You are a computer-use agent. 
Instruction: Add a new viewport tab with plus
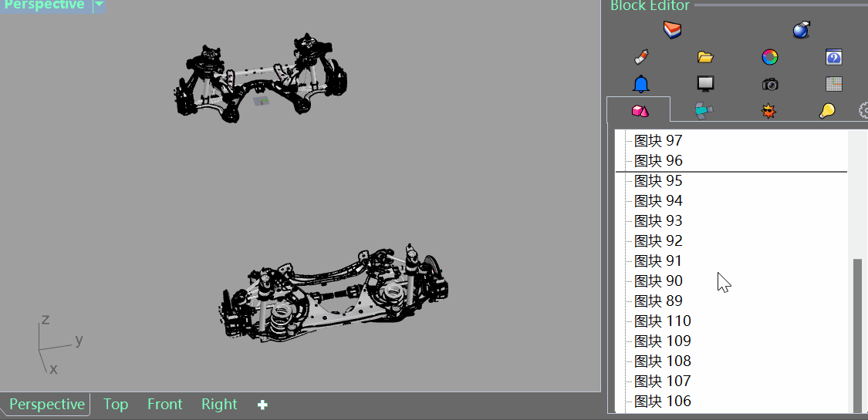pyautogui.click(x=262, y=405)
